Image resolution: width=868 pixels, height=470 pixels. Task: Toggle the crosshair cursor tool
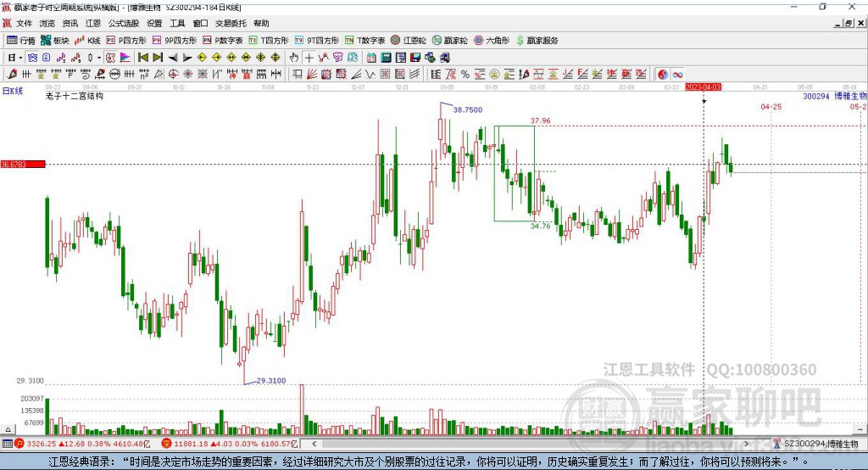[309, 58]
